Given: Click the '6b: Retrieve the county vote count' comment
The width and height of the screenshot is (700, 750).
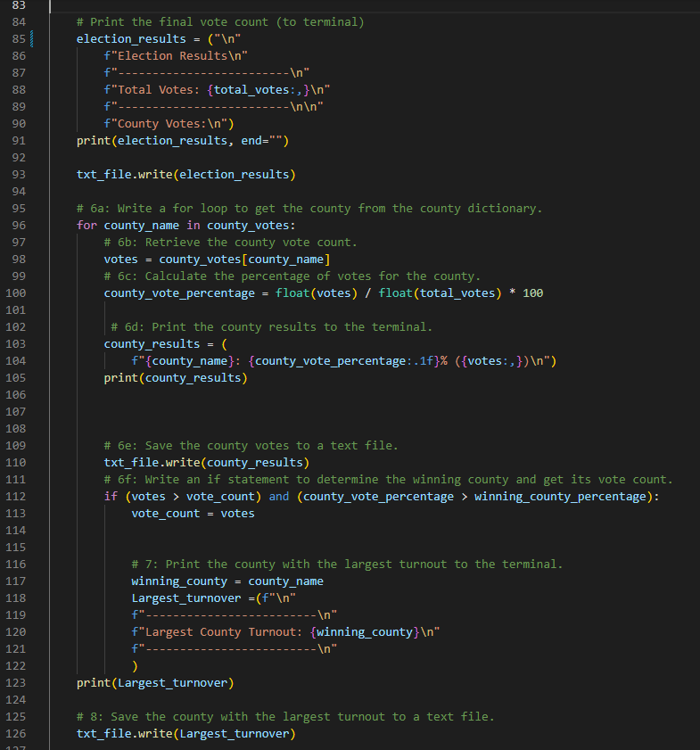Looking at the screenshot, I should [x=230, y=243].
